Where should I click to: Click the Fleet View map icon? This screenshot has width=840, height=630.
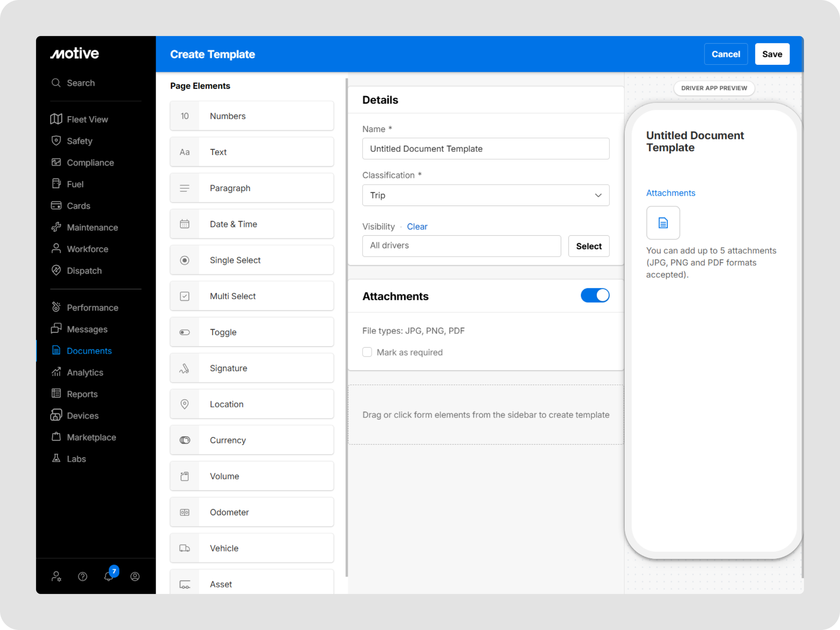(x=56, y=119)
